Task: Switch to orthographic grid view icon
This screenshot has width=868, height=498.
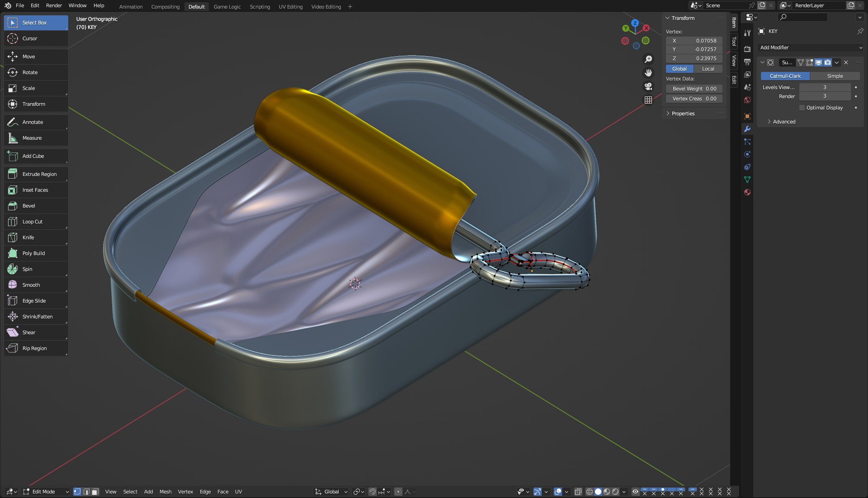Action: pyautogui.click(x=648, y=100)
